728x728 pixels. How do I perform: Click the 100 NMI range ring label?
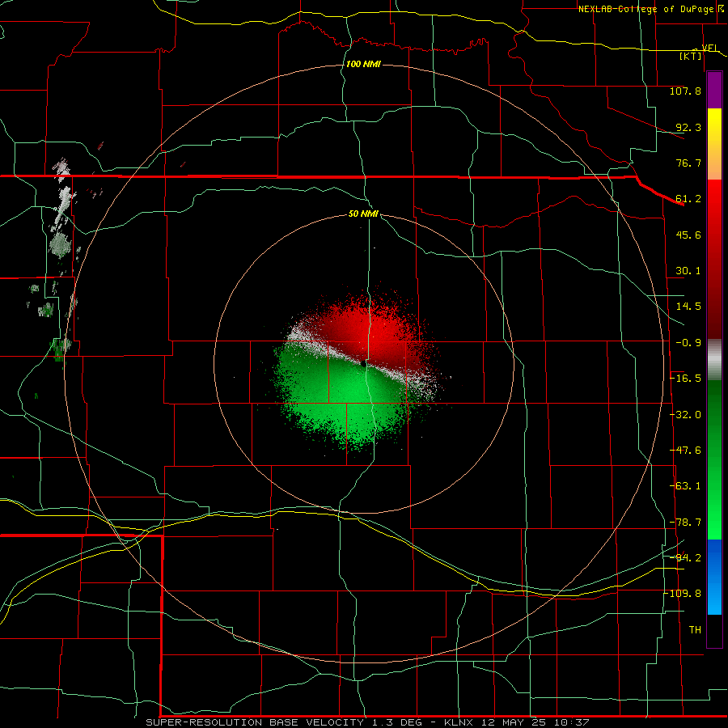[x=363, y=64]
